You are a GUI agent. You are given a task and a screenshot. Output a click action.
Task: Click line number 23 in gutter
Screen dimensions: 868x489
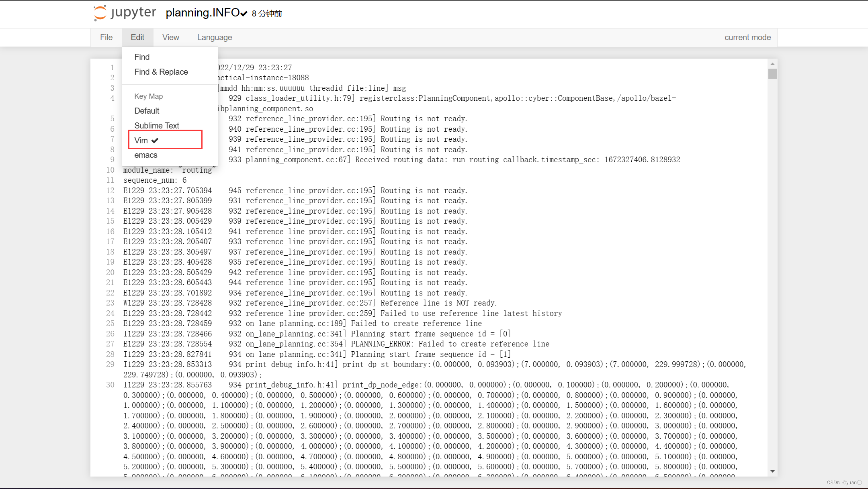(x=110, y=303)
